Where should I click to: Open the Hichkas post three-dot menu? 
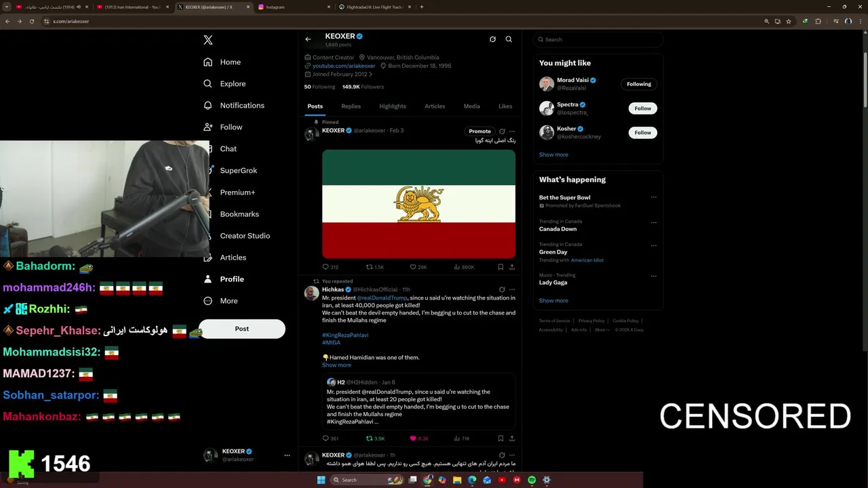(512, 289)
